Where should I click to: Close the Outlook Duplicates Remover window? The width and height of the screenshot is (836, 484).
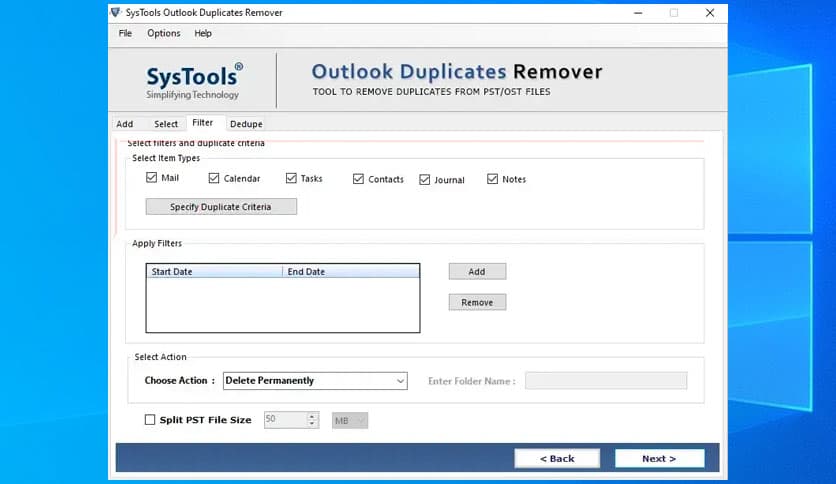[x=710, y=13]
